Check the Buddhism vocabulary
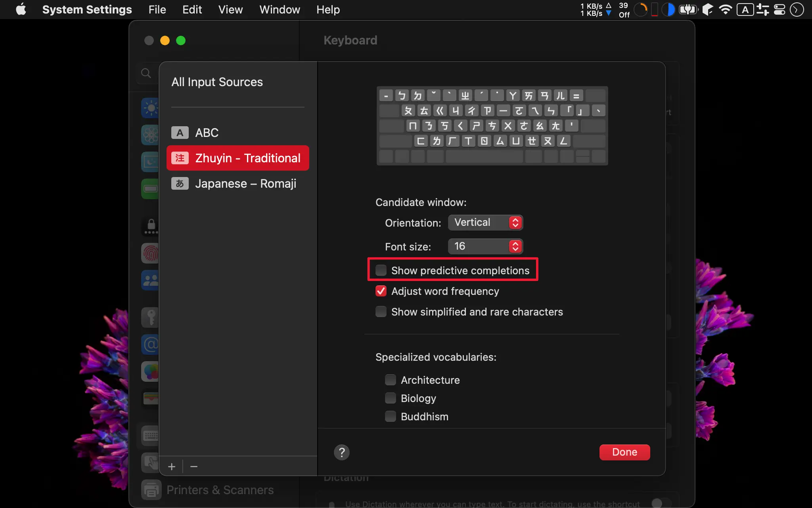Viewport: 812px width, 508px height. 391,416
